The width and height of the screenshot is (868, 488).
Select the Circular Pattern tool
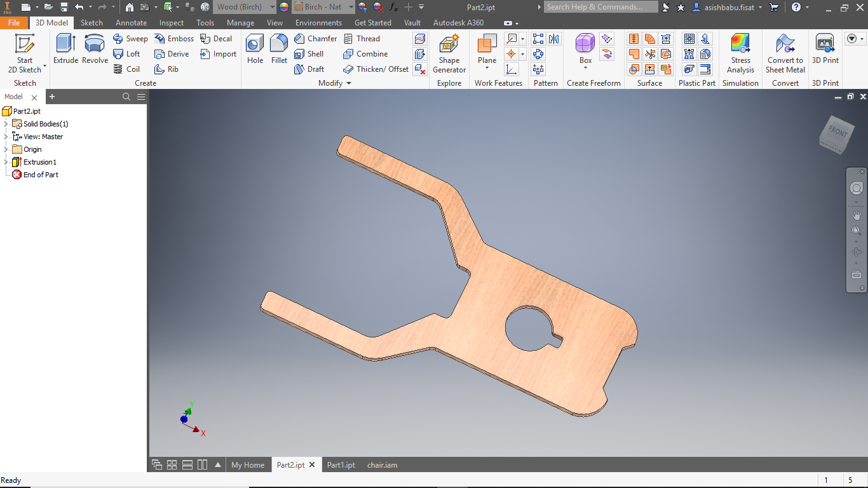pos(538,54)
